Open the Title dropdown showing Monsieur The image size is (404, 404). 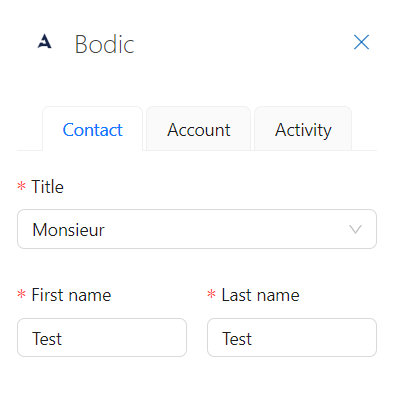pyautogui.click(x=197, y=229)
